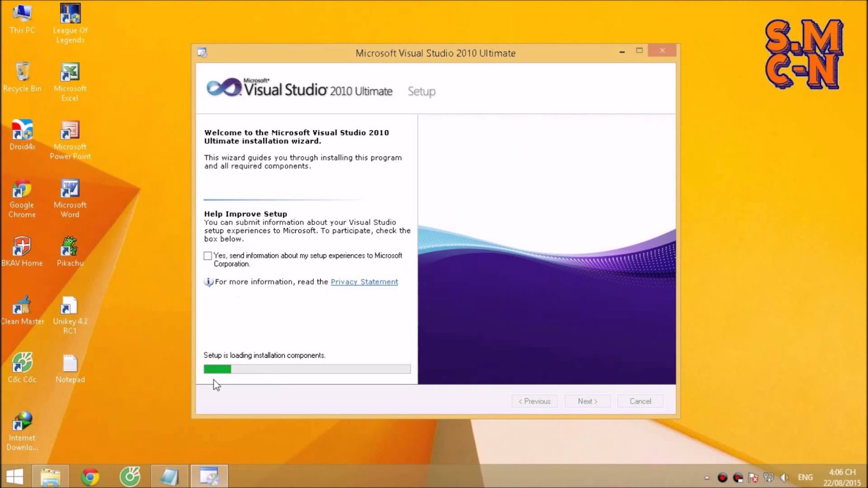Screen dimensions: 868x488
Task: Click the information icon beside Privacy Statement
Action: pos(208,282)
